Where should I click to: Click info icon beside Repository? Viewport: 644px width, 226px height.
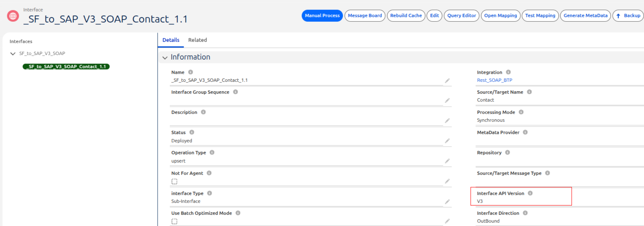click(x=507, y=153)
